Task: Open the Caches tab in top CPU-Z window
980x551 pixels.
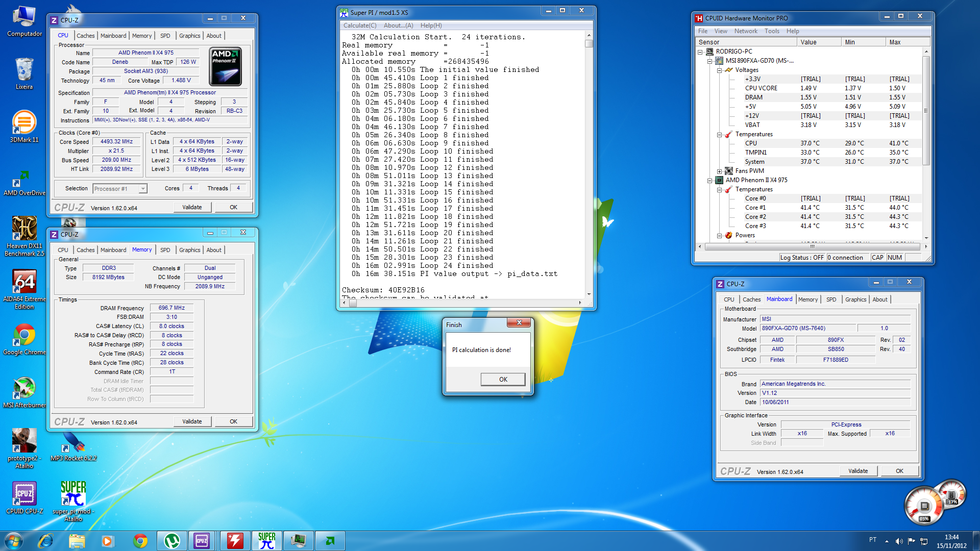Action: [85, 36]
